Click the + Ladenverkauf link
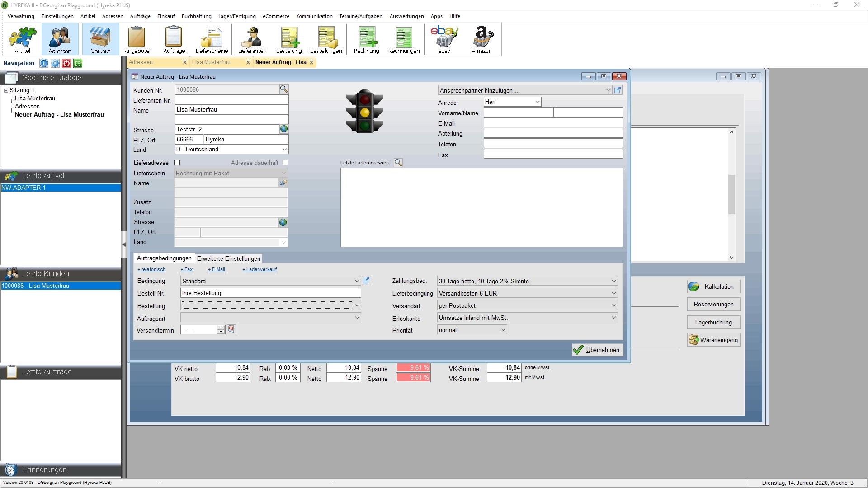Image resolution: width=868 pixels, height=488 pixels. 259,270
